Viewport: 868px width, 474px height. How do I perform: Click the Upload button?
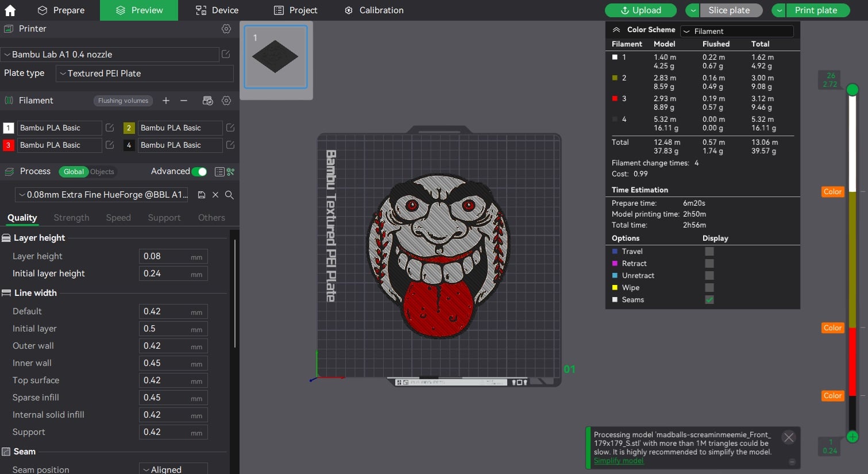[x=641, y=10]
